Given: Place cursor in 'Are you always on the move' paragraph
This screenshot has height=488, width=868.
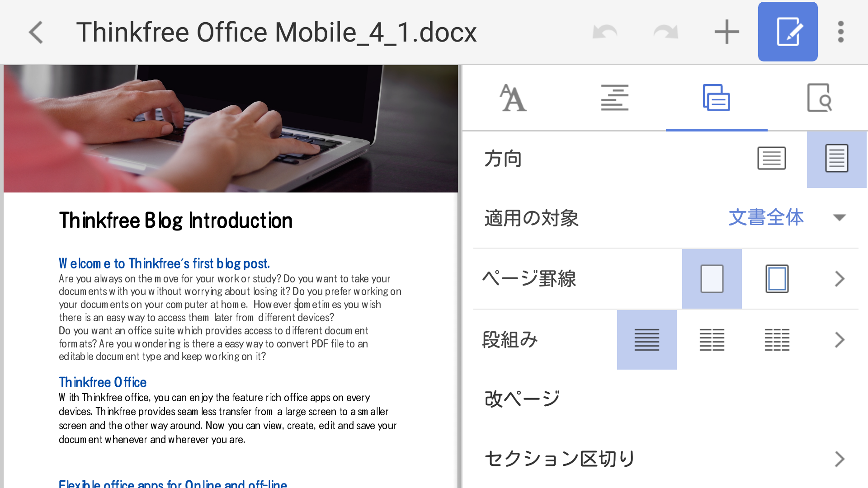Looking at the screenshot, I should (230, 318).
